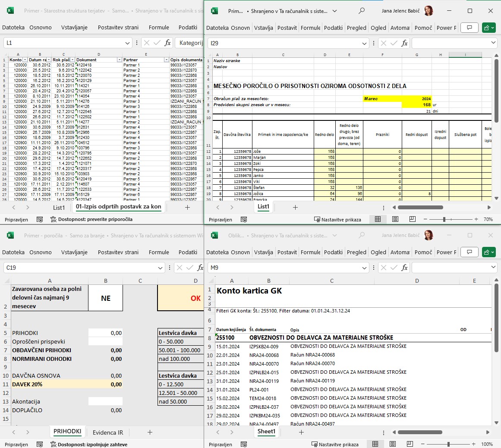
Task: Click the 100% zoom level button
Action: point(487,444)
